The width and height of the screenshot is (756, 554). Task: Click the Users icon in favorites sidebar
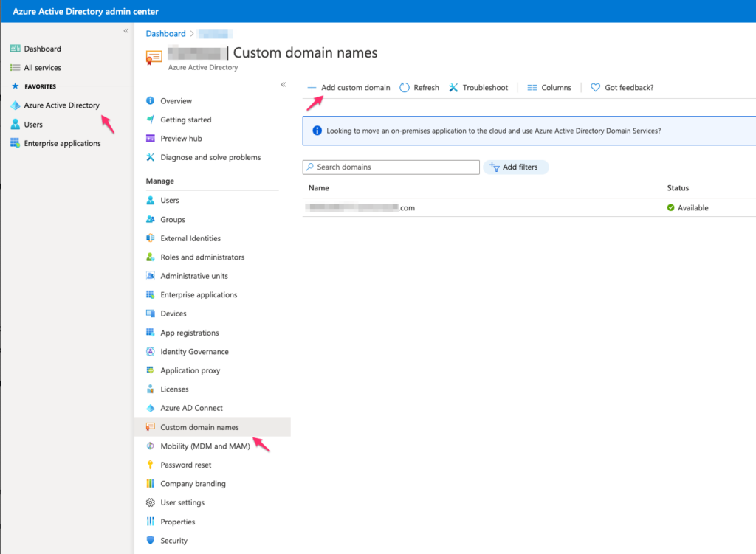(15, 124)
